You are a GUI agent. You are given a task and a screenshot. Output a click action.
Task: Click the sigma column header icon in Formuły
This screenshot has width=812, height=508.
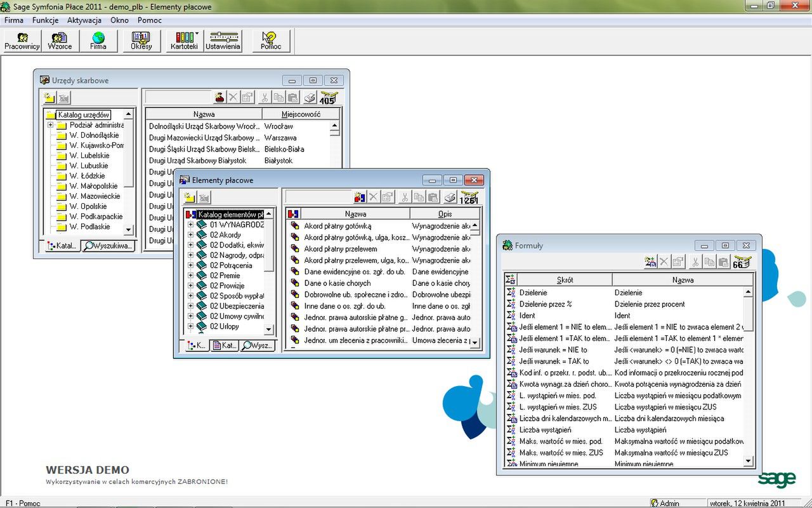(x=511, y=279)
